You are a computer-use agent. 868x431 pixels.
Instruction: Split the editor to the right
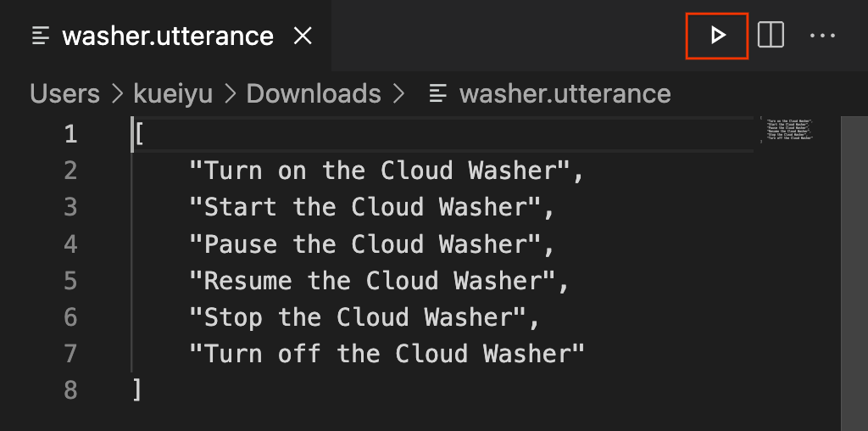[x=771, y=36]
